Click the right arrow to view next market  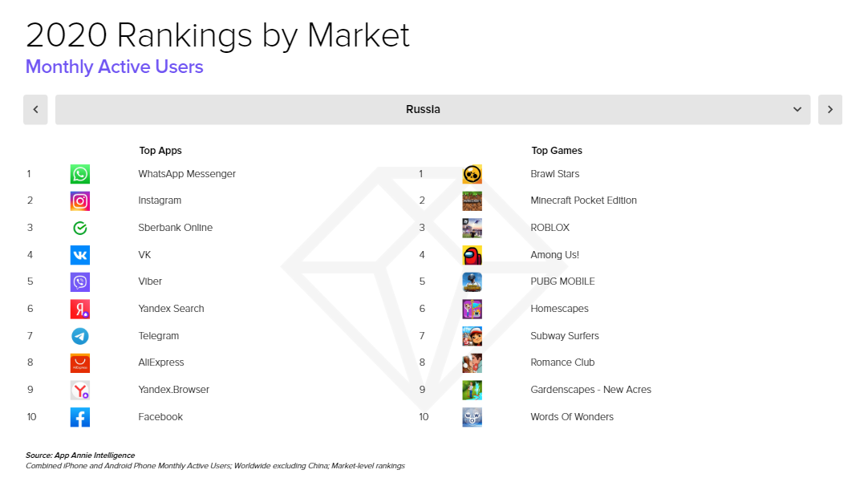coord(830,109)
